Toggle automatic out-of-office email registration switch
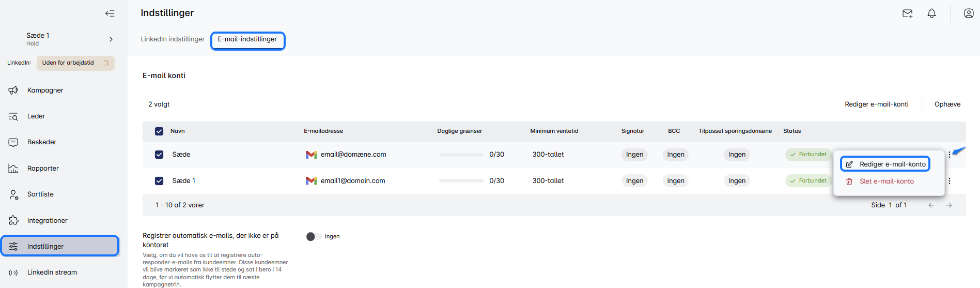 click(x=314, y=237)
